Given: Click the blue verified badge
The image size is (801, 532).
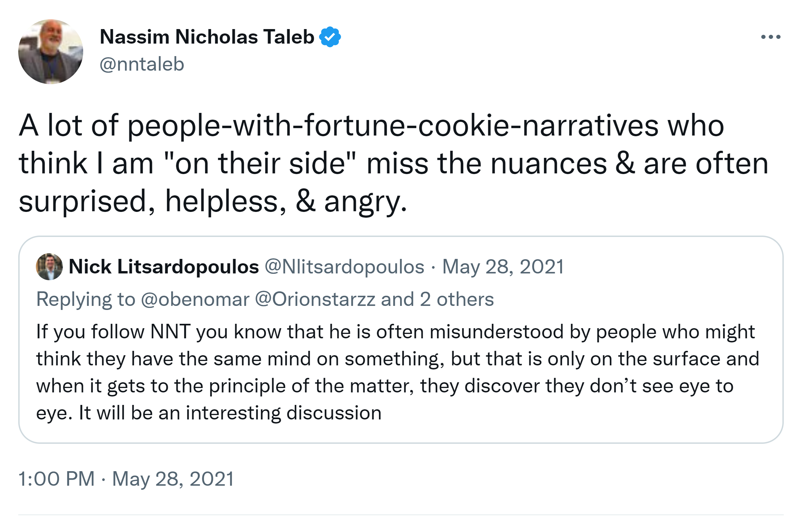Looking at the screenshot, I should pyautogui.click(x=330, y=37).
